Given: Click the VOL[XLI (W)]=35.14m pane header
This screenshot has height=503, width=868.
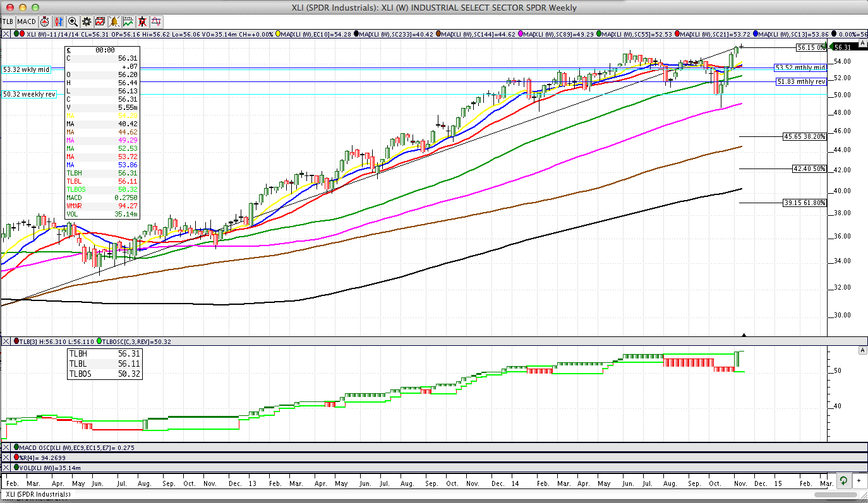Looking at the screenshot, I should (x=433, y=468).
